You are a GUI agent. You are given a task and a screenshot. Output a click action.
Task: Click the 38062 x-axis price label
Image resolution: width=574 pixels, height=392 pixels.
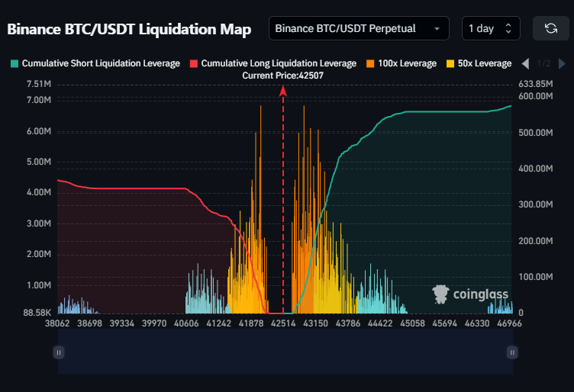57,323
